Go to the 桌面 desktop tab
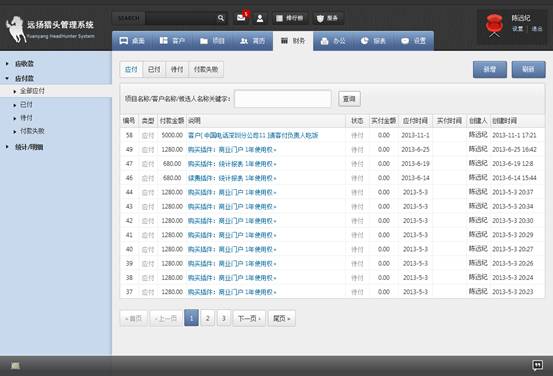Screen dimensions: 553x376 click(132, 41)
